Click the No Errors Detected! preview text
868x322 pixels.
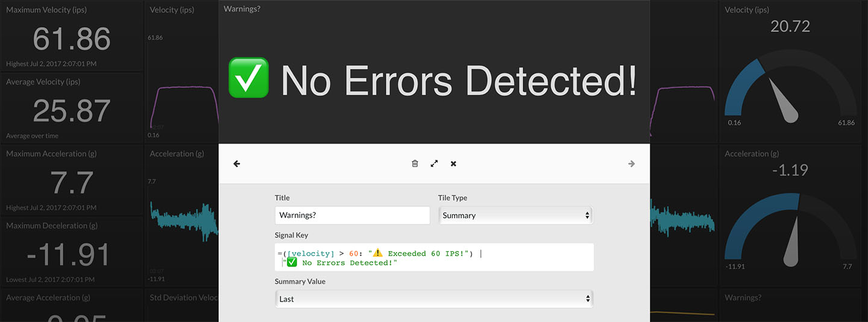(x=459, y=80)
